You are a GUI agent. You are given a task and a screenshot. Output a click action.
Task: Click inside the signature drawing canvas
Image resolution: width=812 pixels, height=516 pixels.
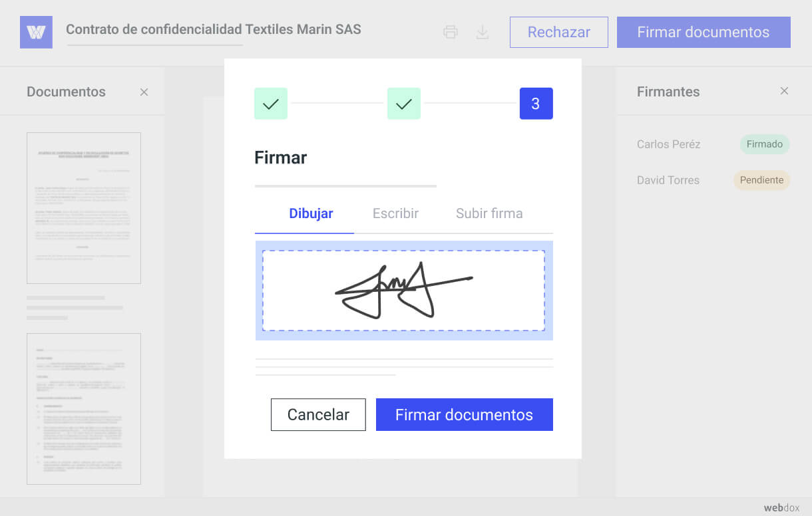click(403, 291)
